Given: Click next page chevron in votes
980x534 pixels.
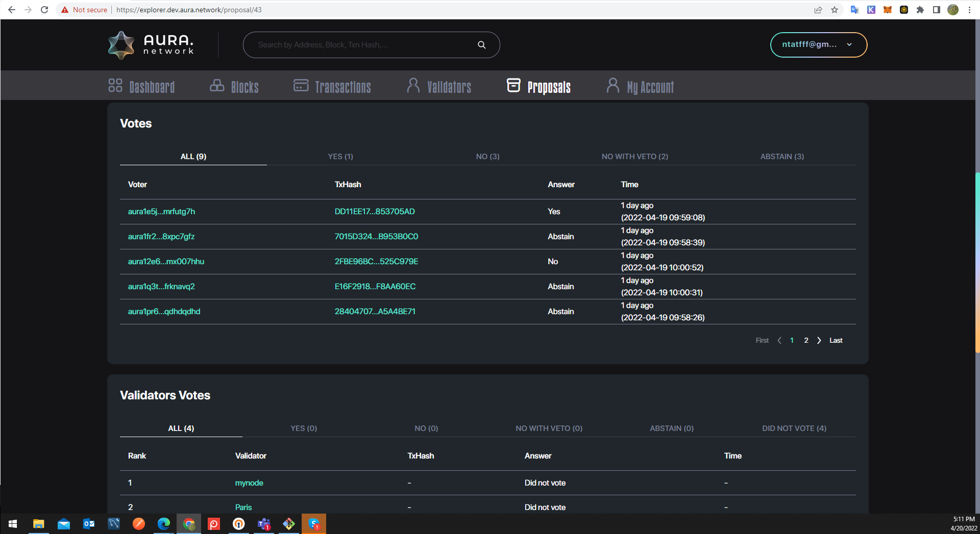Looking at the screenshot, I should pos(819,340).
